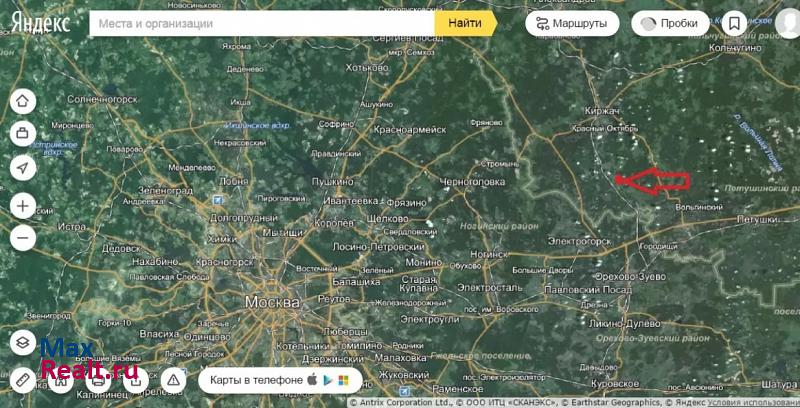
Task: Locate me with the arrow icon
Action: [x=23, y=168]
